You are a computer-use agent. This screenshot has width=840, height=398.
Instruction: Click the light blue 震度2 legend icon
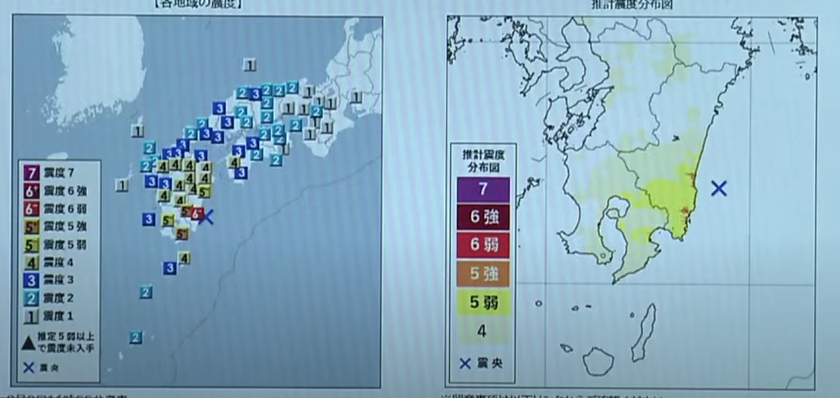32,298
